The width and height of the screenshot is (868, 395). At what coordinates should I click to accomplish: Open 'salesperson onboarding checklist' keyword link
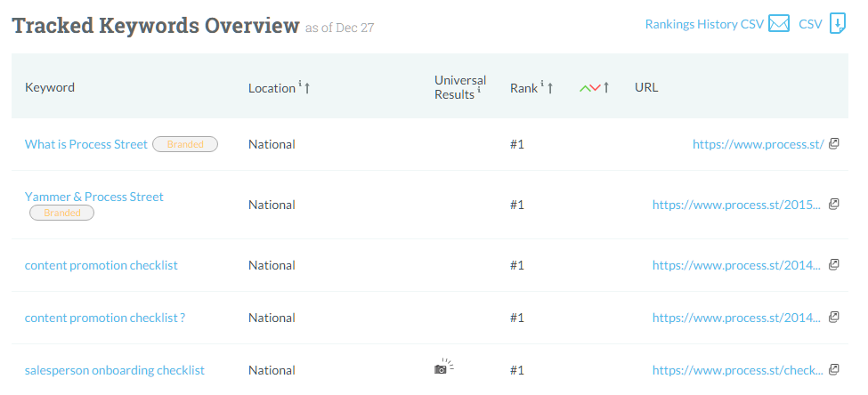click(x=115, y=370)
